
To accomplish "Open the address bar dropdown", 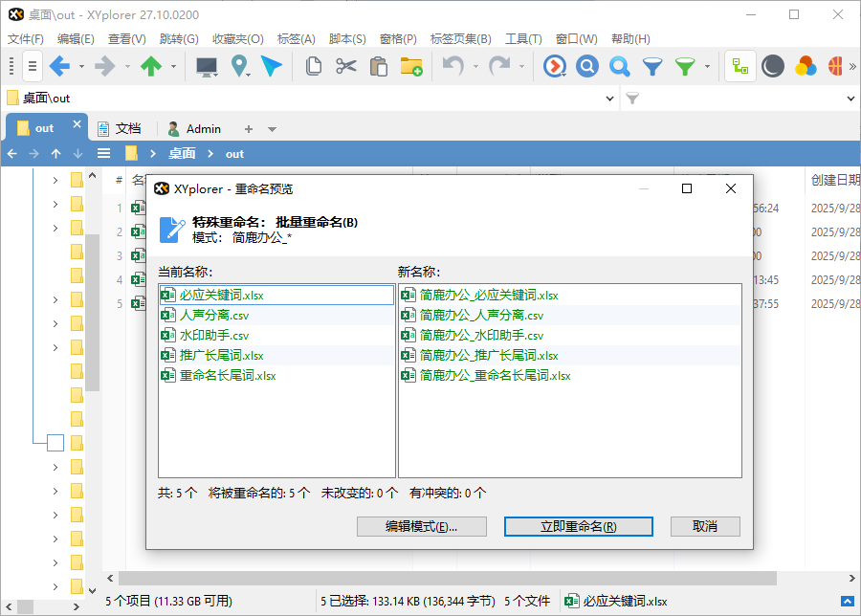I will [x=611, y=98].
